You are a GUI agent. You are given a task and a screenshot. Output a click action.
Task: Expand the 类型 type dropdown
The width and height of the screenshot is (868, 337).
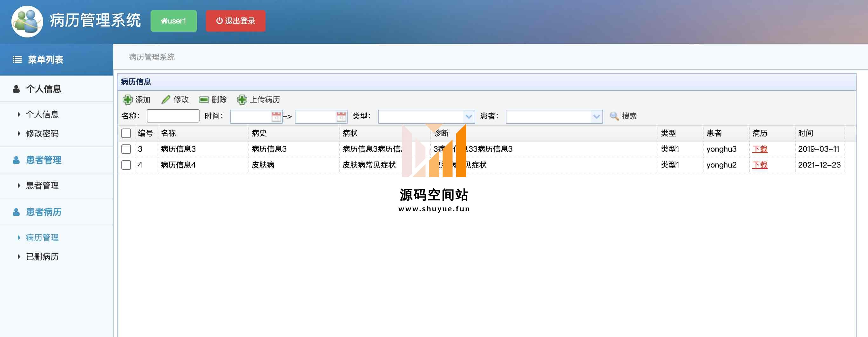coord(468,116)
